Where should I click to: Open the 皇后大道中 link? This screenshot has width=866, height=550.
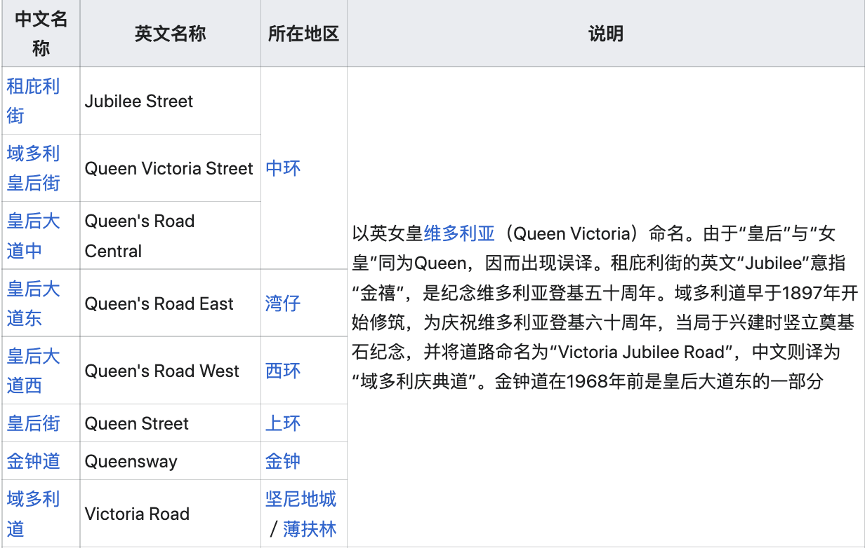(33, 236)
